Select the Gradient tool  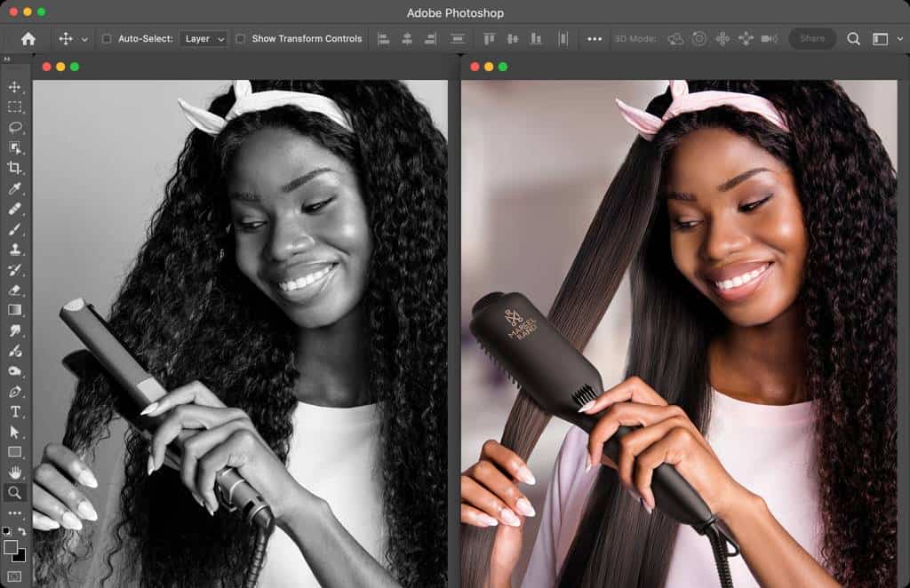14,310
